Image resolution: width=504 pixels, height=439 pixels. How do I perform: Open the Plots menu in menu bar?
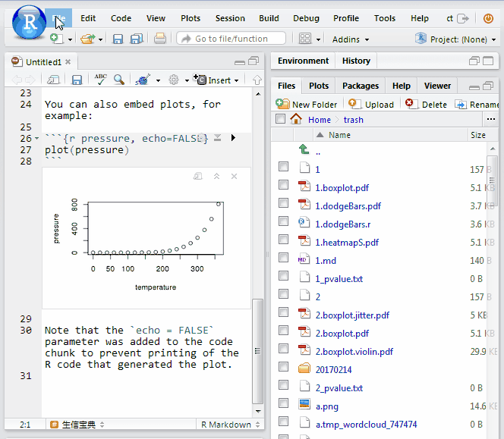(191, 18)
